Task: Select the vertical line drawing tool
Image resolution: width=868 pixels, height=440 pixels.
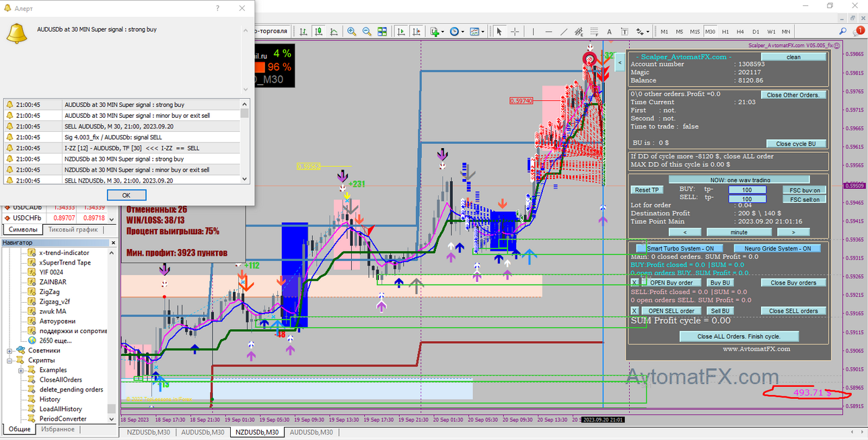Action: [534, 31]
